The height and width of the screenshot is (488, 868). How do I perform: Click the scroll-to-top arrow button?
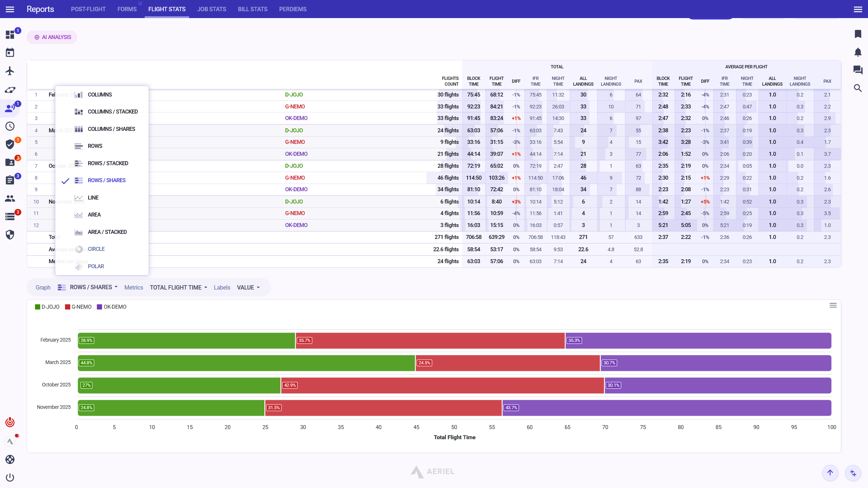(x=830, y=472)
